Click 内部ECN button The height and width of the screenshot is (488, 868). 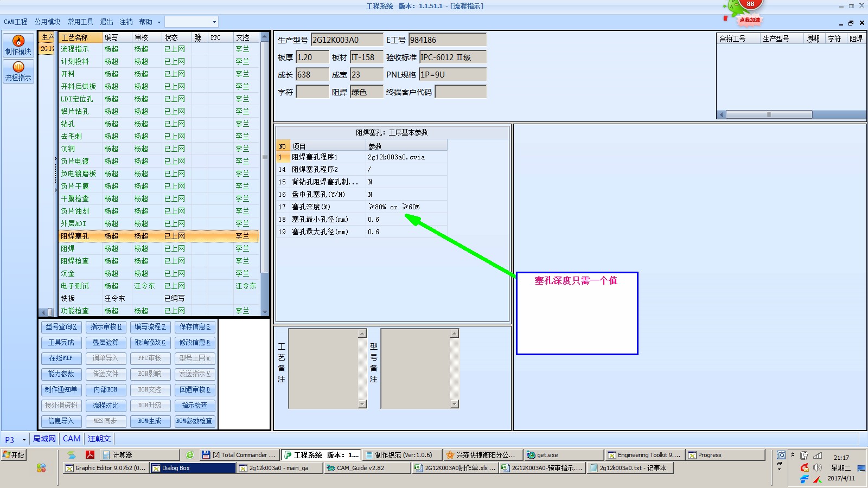[106, 390]
